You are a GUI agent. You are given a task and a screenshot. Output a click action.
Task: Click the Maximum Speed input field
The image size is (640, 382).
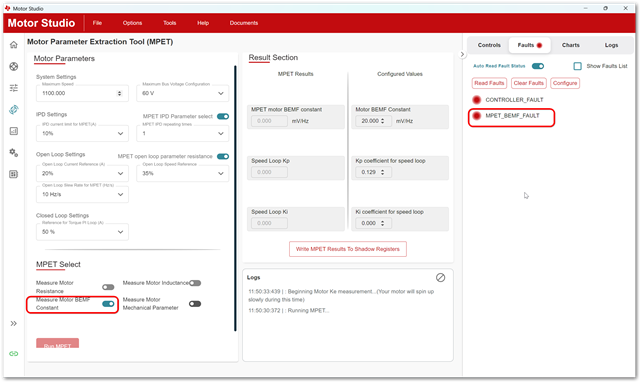[82, 93]
